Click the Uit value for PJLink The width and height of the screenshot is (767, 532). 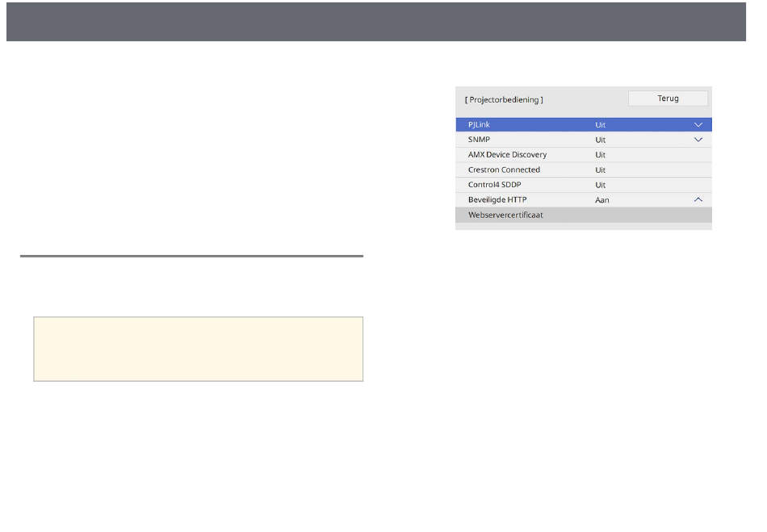point(600,124)
